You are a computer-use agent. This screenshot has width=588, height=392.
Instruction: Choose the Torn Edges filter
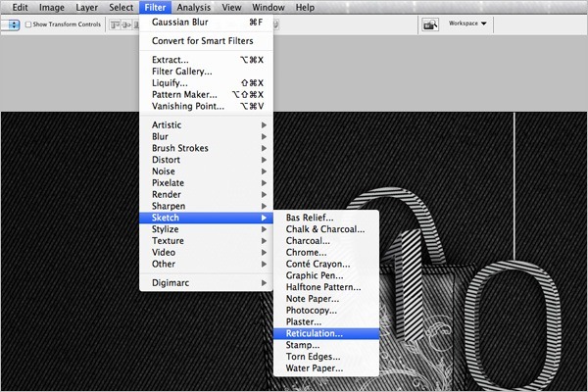tap(326, 357)
